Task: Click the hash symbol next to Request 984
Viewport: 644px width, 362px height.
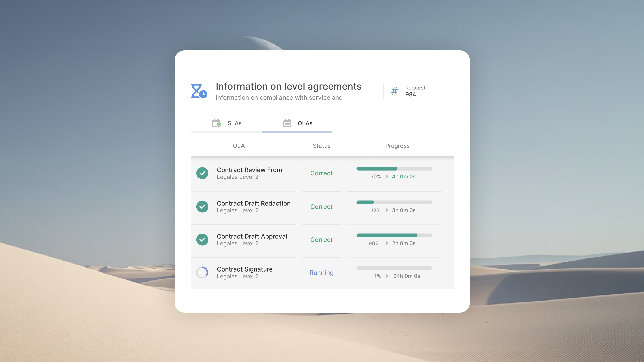Action: (x=394, y=91)
